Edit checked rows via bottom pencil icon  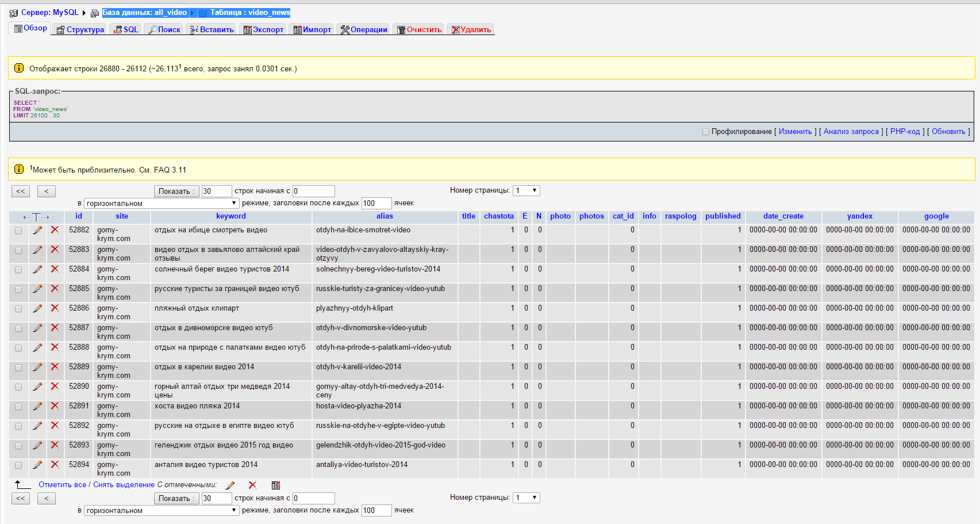click(x=230, y=485)
